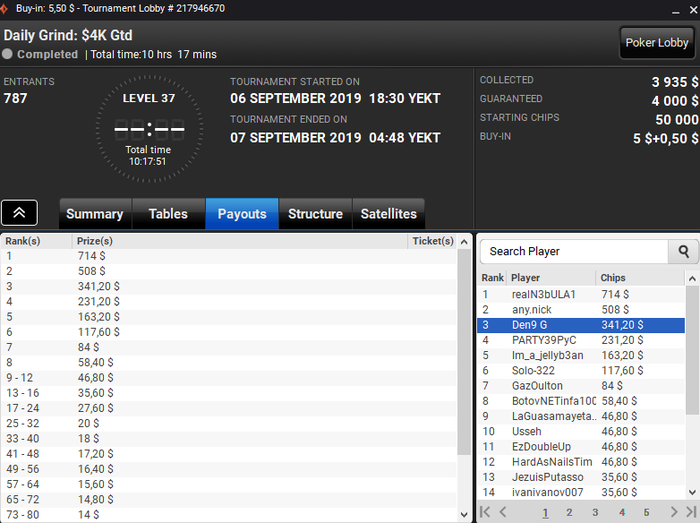Go to the first page of players
The width and height of the screenshot is (700, 523).
tap(485, 512)
